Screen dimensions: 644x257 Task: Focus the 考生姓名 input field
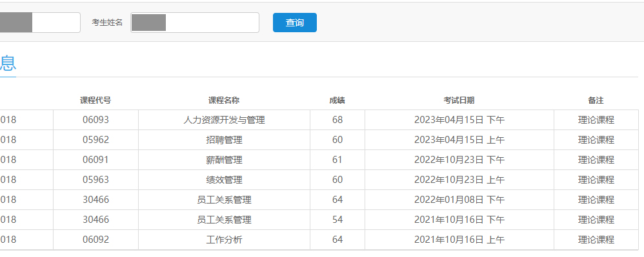195,23
